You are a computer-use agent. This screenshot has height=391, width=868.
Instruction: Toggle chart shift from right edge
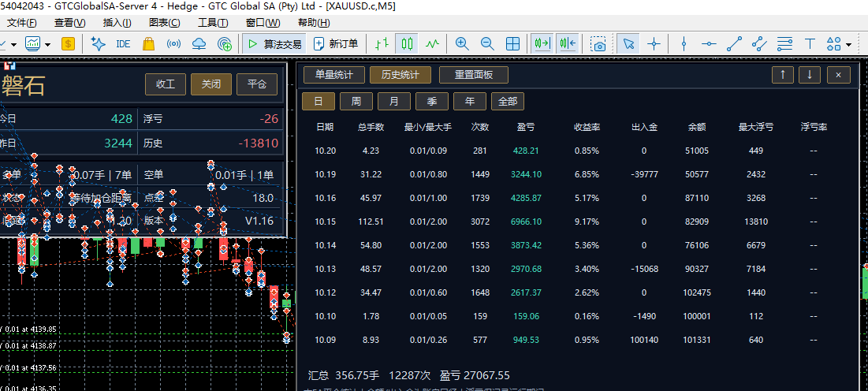568,44
